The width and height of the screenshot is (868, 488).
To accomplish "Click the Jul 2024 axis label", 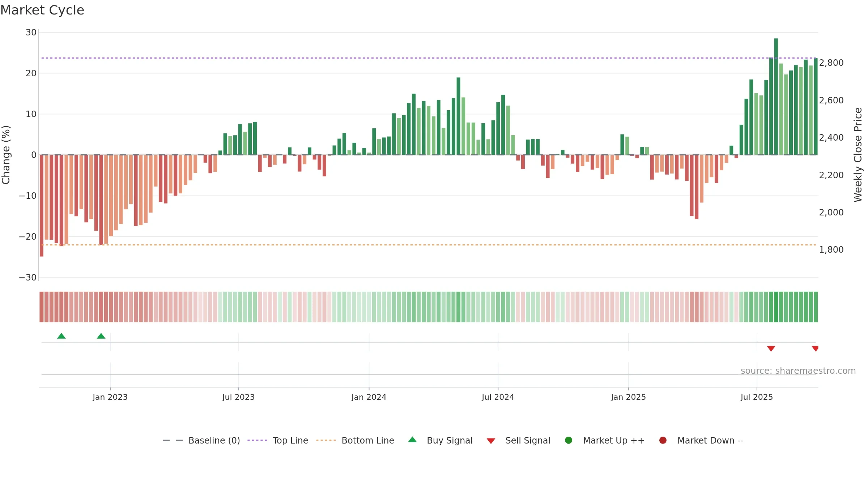I will [498, 397].
